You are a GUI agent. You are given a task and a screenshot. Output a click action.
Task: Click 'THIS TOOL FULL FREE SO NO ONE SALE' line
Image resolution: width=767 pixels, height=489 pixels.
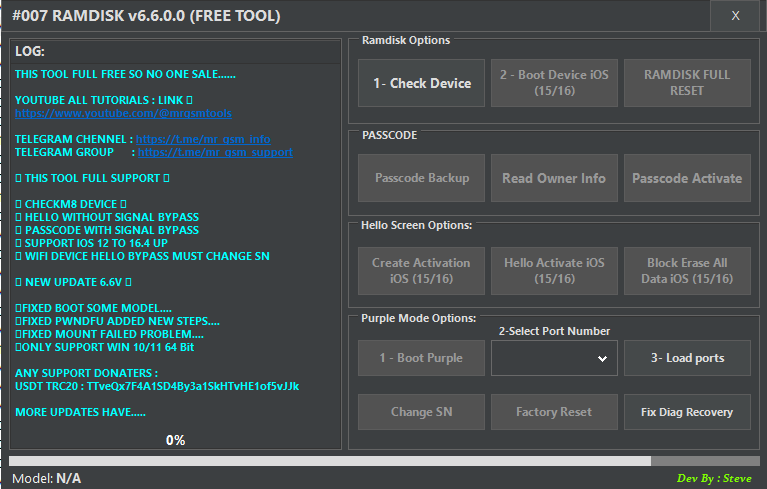point(125,74)
